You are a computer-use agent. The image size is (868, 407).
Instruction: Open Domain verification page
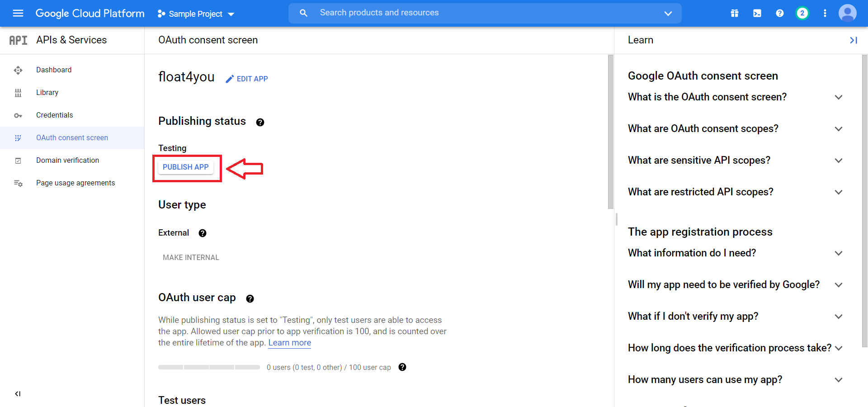click(67, 160)
